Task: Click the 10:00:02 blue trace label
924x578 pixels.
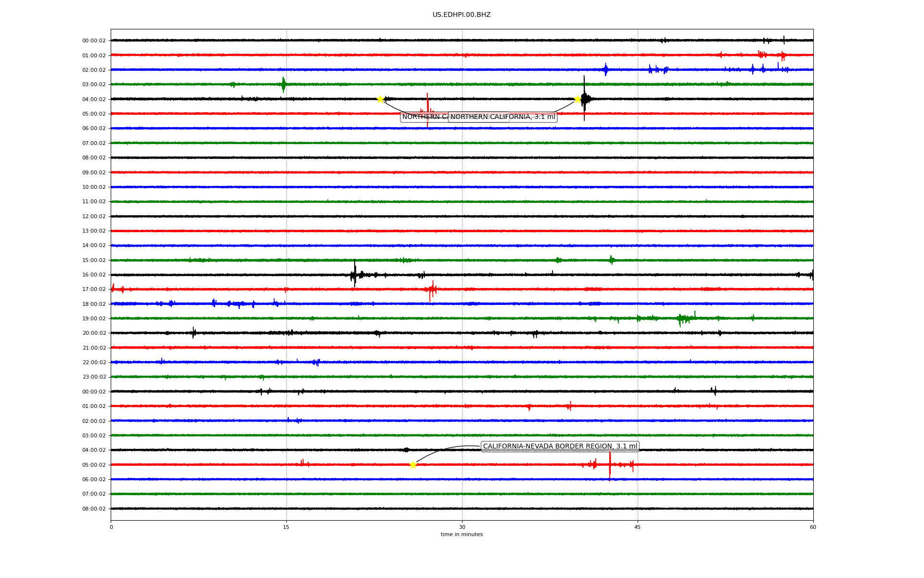Action: pos(94,187)
